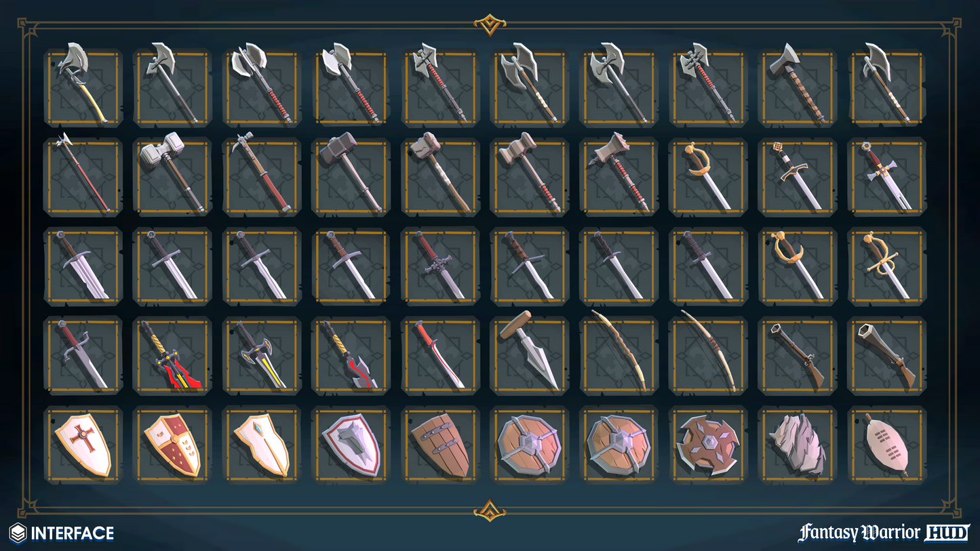Pick the spiked round wooden shield
The width and height of the screenshot is (980, 551).
point(708,445)
